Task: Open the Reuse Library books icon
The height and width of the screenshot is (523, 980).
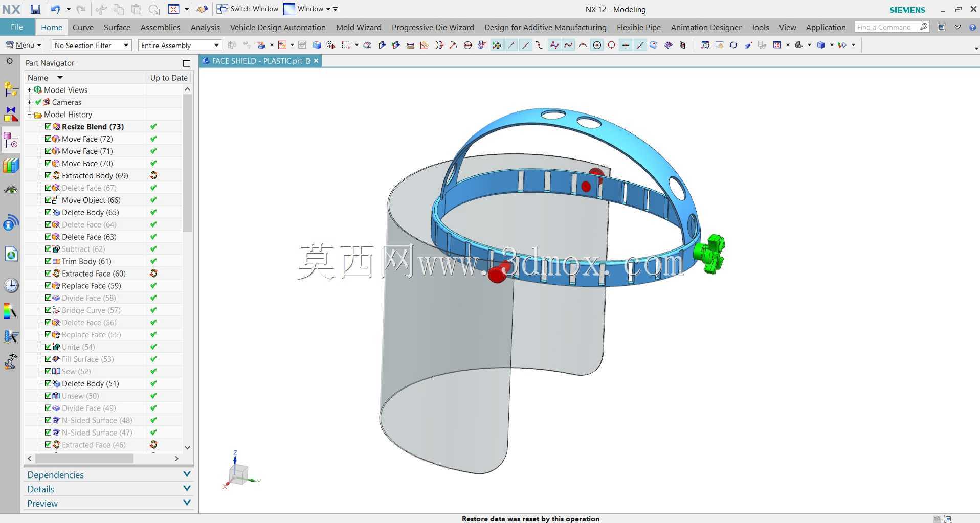Action: [x=11, y=166]
